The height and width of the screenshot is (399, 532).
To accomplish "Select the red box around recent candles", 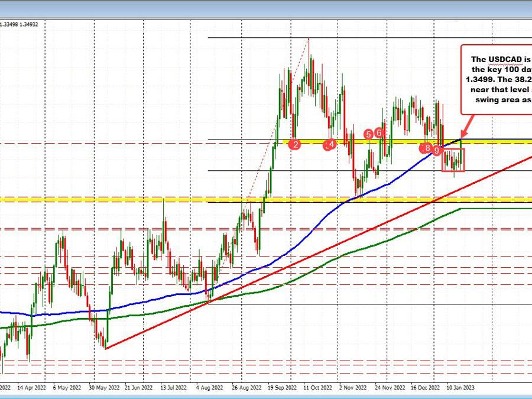I will click(453, 160).
